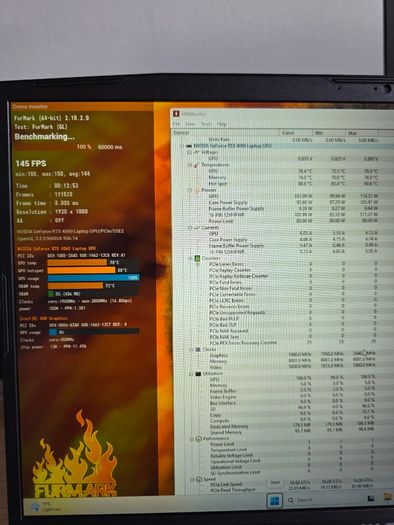Click the 145 FPS readout in FurMark
The image size is (394, 525).
(31, 164)
